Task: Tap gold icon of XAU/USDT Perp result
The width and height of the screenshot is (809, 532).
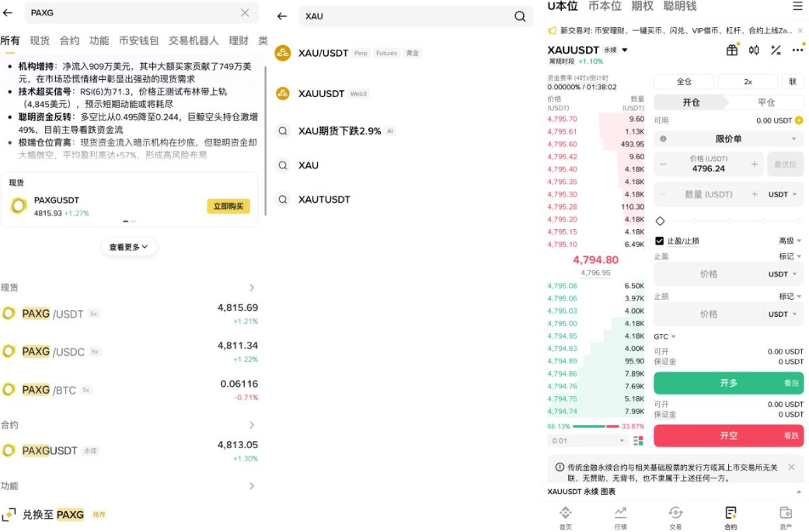Action: [x=283, y=53]
